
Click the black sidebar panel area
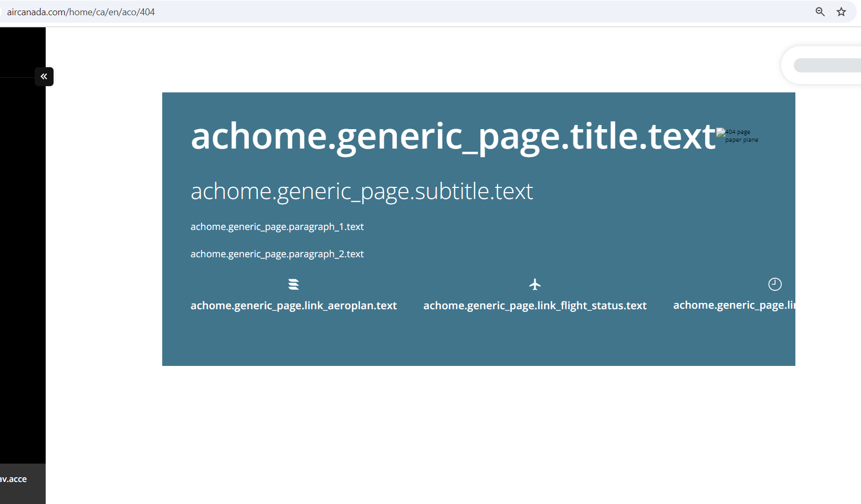coord(23,262)
